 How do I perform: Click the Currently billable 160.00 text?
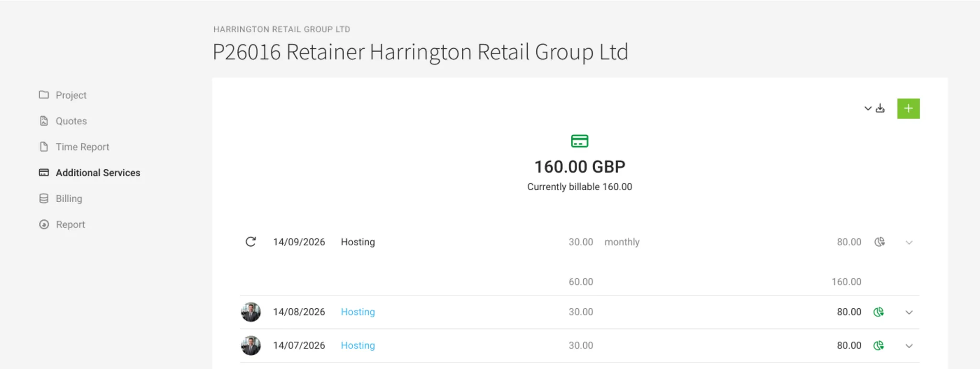tap(579, 187)
